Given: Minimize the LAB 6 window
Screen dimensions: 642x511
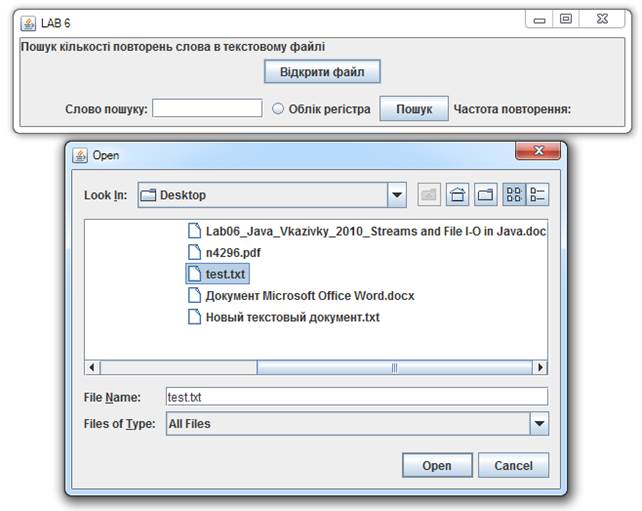Looking at the screenshot, I should tap(539, 19).
